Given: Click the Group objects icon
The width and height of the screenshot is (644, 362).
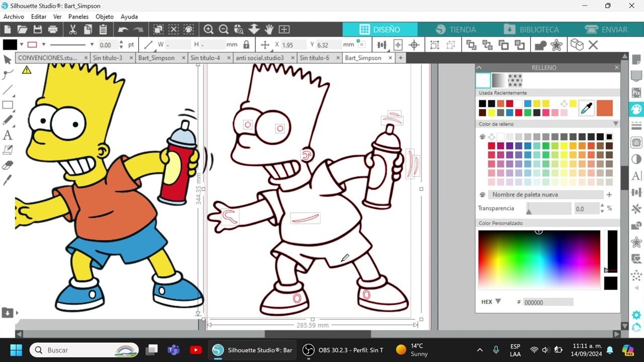Looking at the screenshot, I should coord(435,45).
